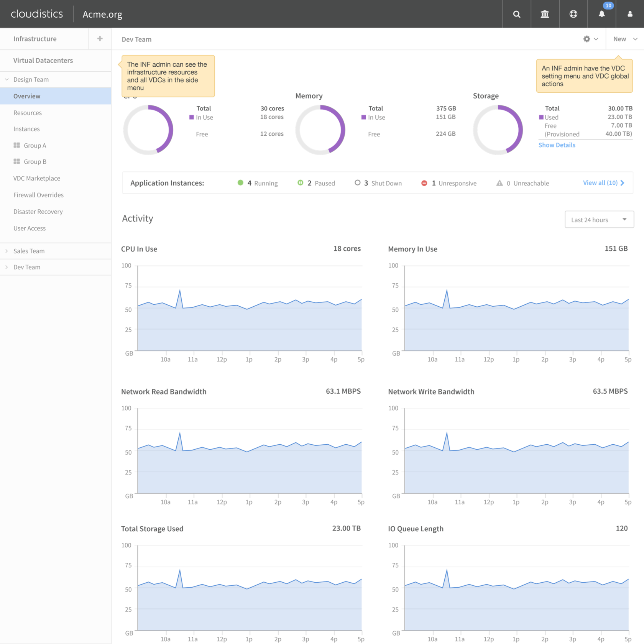Viewport: 644px width, 644px height.
Task: Click View all (10) instances link
Action: (x=603, y=183)
